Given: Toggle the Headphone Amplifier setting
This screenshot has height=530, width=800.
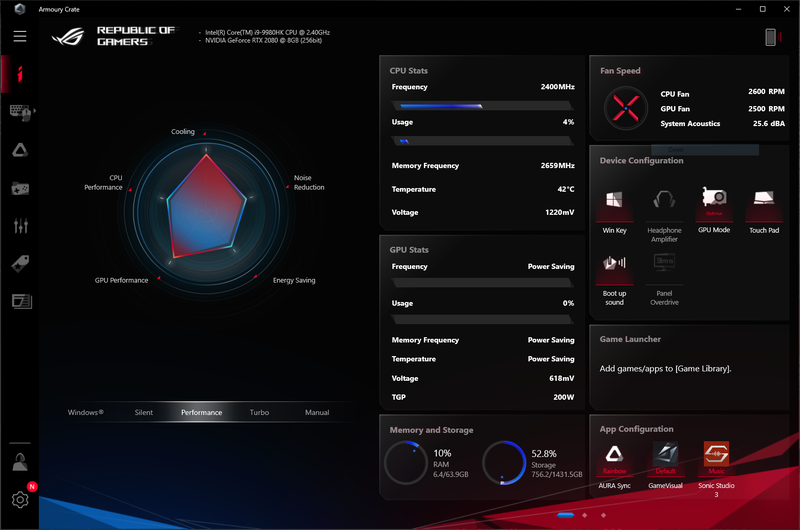Looking at the screenshot, I should click(664, 215).
